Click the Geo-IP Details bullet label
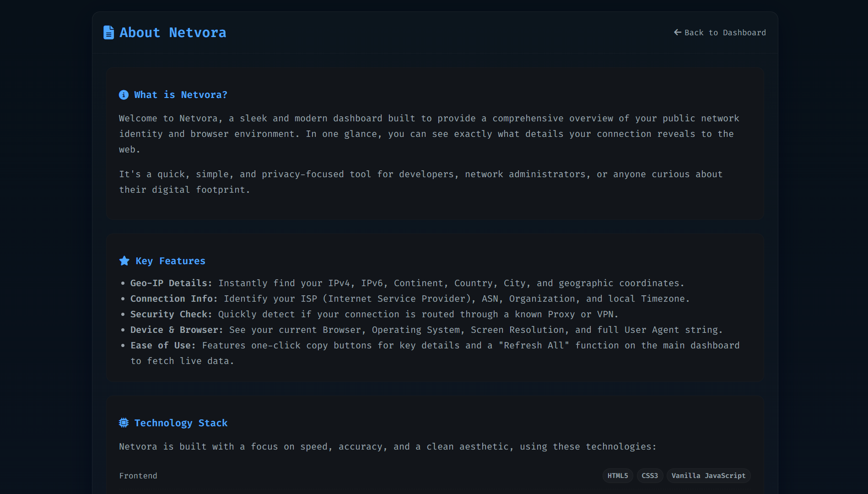Image resolution: width=868 pixels, height=494 pixels. (171, 283)
